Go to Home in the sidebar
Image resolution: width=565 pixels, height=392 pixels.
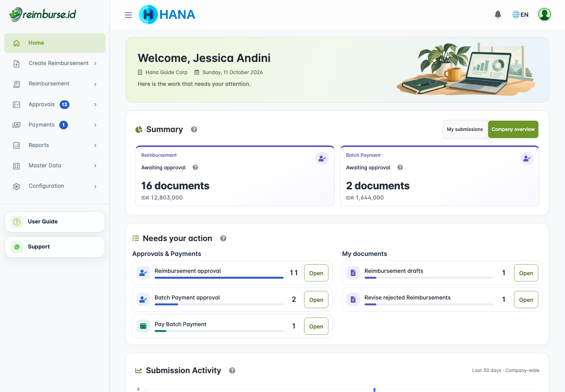pos(55,43)
